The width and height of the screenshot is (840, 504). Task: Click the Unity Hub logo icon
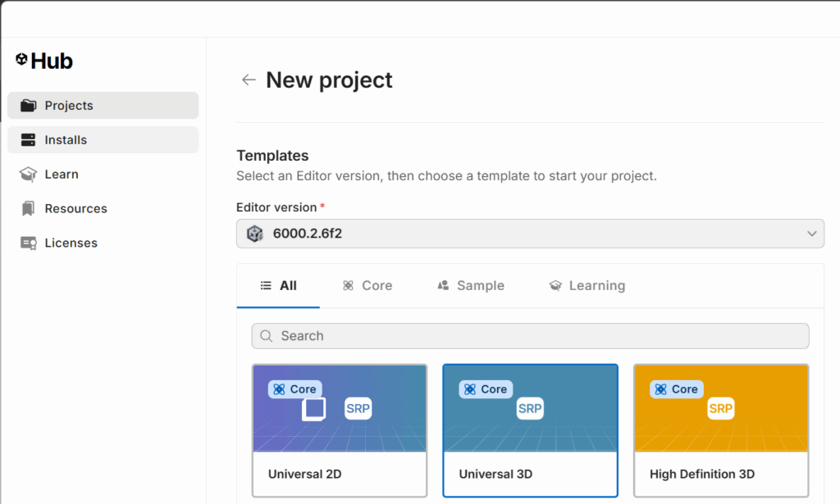22,60
